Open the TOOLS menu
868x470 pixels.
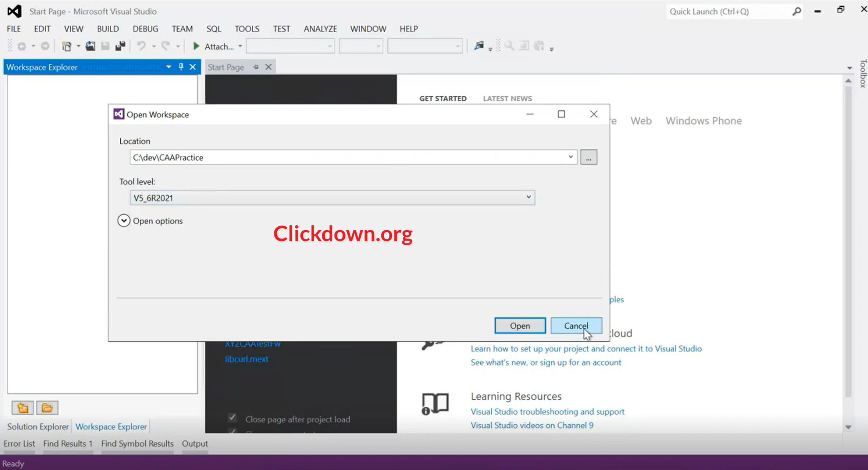pos(247,28)
